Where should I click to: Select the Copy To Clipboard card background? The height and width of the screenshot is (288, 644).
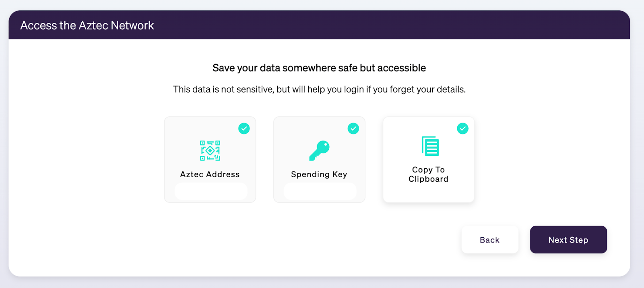(x=429, y=160)
